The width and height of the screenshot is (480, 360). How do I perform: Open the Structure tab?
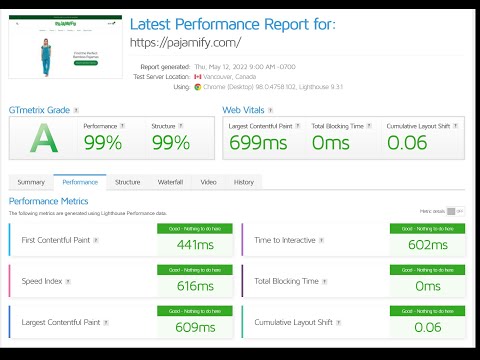128,182
